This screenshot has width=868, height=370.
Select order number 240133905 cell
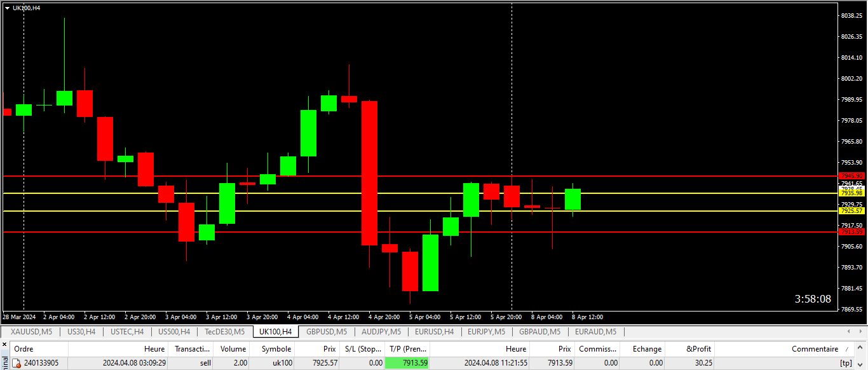click(41, 363)
